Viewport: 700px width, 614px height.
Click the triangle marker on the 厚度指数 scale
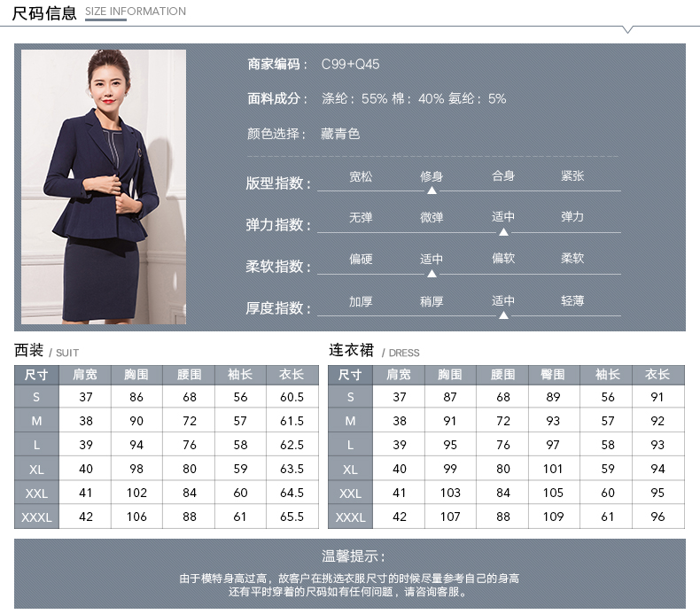click(x=503, y=315)
